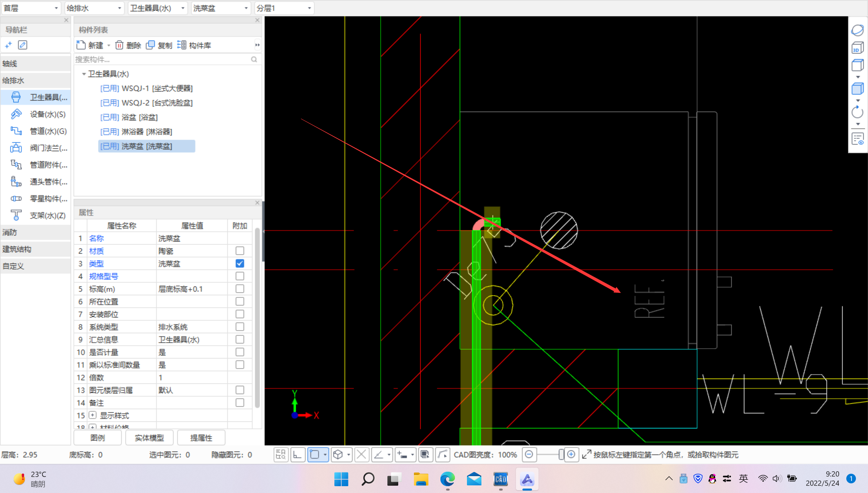
Task: Click the rotate view icon
Action: coord(858,112)
